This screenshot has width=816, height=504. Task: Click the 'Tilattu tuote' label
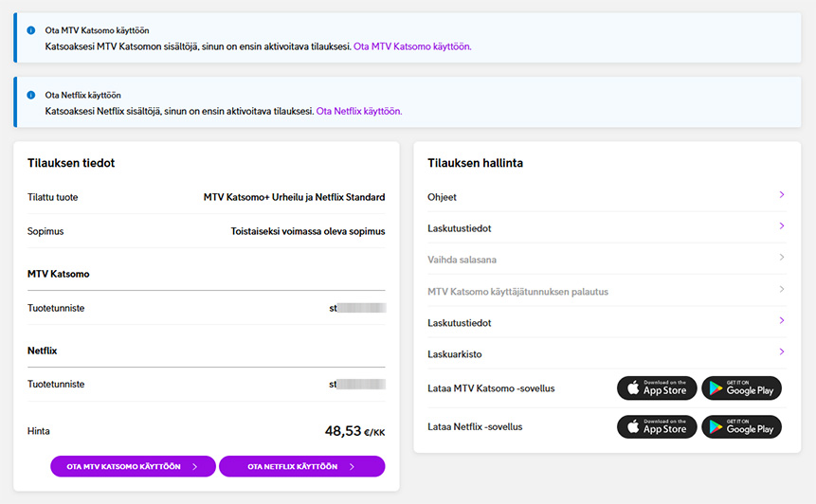(52, 197)
